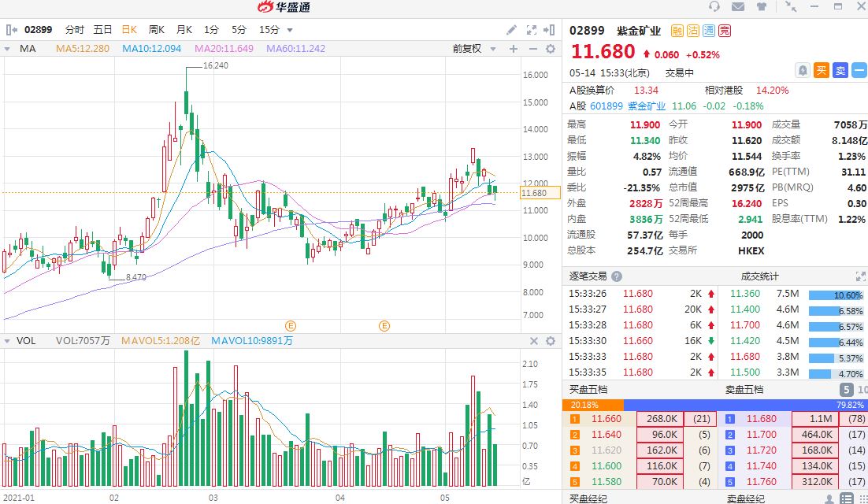The image size is (868, 504).
Task: Select the 月K monthly candlestick tab
Action: click(x=184, y=30)
